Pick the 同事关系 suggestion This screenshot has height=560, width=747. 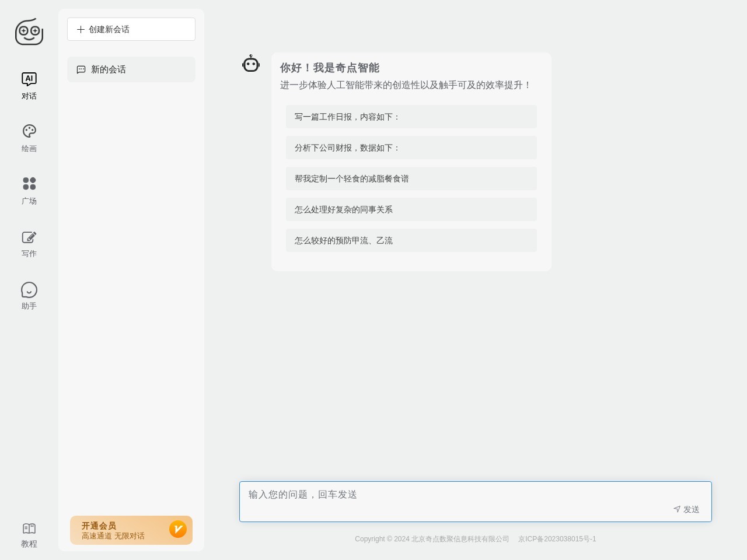(x=411, y=209)
